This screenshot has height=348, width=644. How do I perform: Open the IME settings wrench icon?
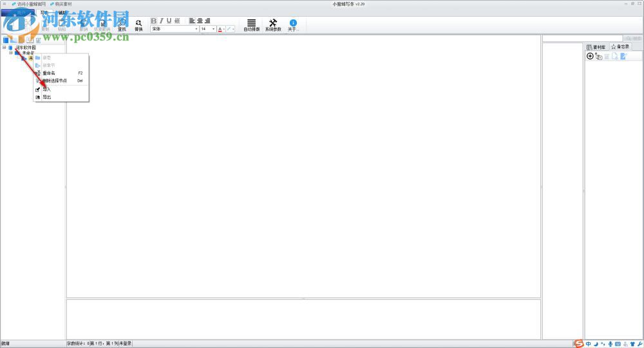point(640,344)
